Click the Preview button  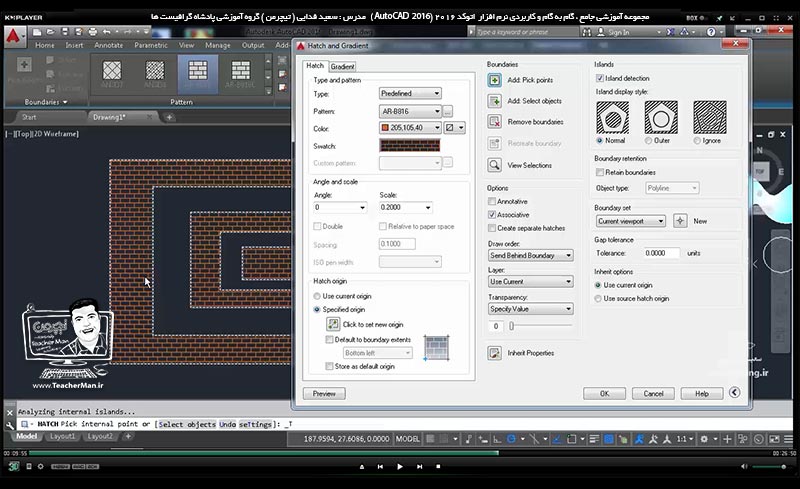click(x=324, y=394)
